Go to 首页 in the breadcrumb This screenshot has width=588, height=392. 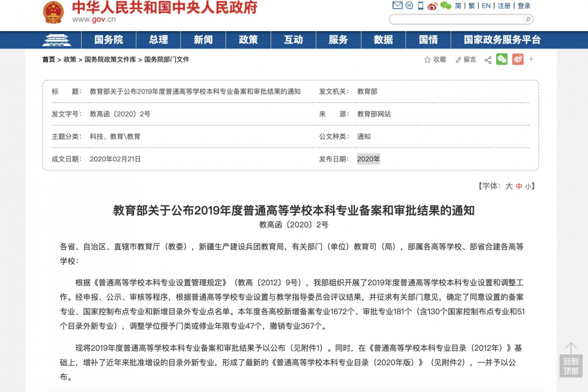tap(49, 60)
